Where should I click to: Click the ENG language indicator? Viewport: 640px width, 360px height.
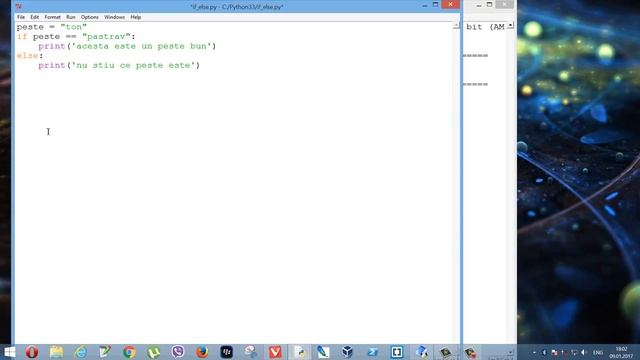598,352
